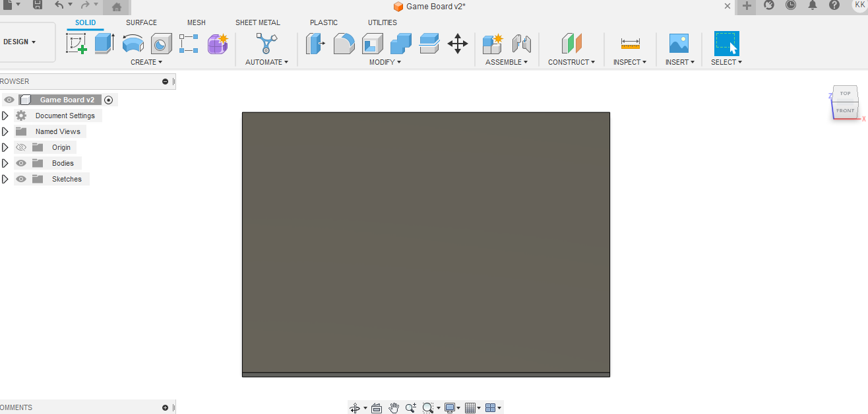The height and width of the screenshot is (414, 868).
Task: Switch to the SOLID tab
Action: pyautogui.click(x=85, y=22)
